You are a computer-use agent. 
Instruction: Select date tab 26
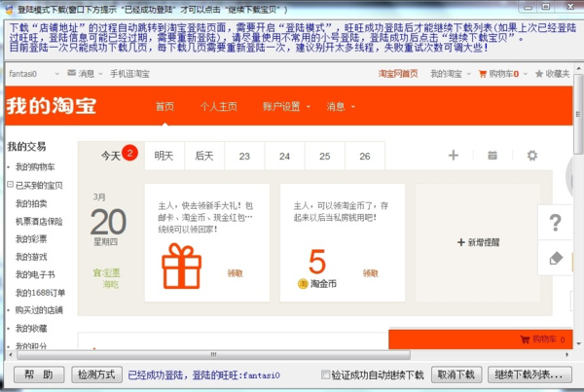tap(365, 156)
